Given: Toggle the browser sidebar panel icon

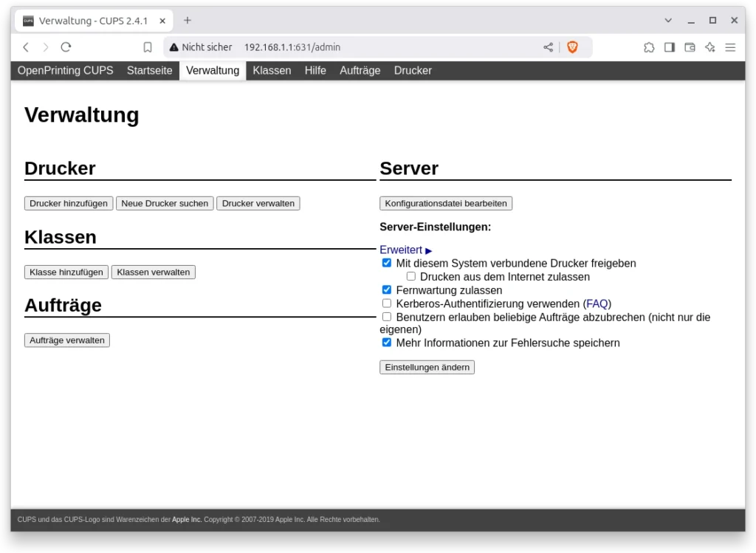Looking at the screenshot, I should coord(670,47).
